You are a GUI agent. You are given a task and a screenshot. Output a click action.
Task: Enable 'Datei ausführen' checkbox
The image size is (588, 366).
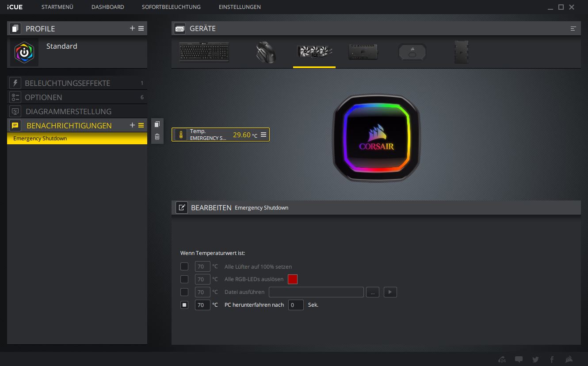pos(184,292)
